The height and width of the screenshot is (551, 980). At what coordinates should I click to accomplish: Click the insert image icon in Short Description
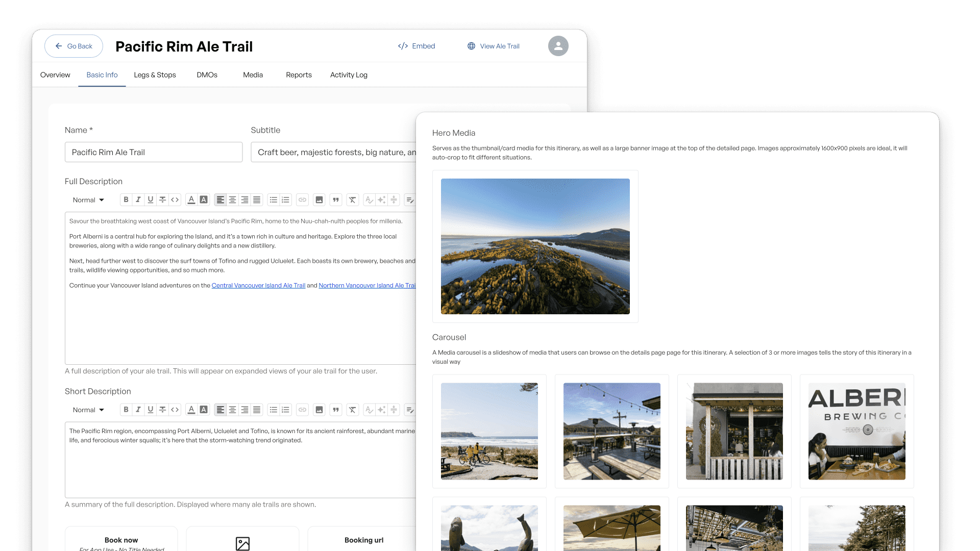319,410
